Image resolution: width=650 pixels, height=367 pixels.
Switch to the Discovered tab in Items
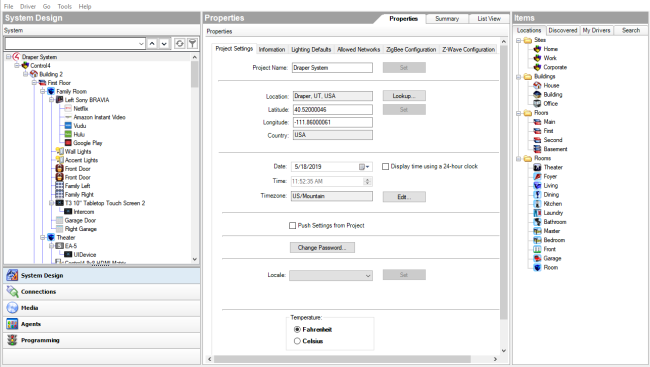point(563,30)
